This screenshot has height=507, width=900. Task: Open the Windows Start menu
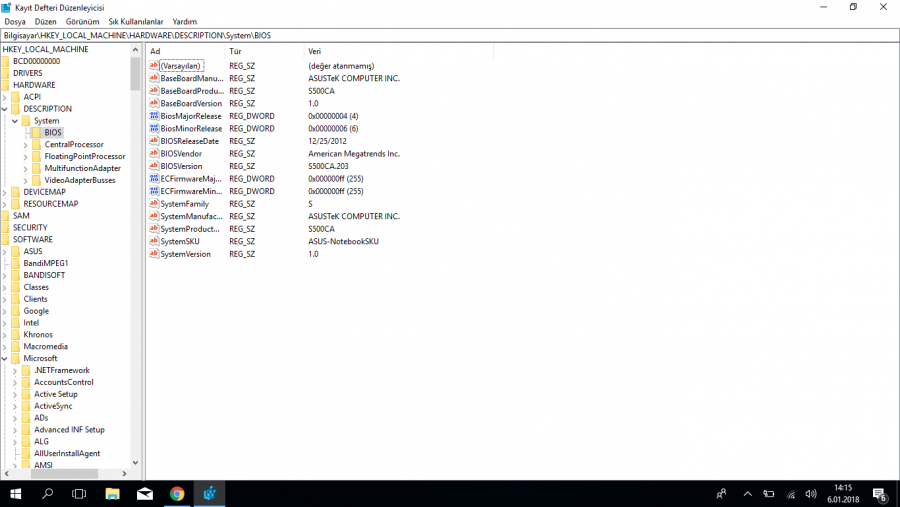(15, 494)
